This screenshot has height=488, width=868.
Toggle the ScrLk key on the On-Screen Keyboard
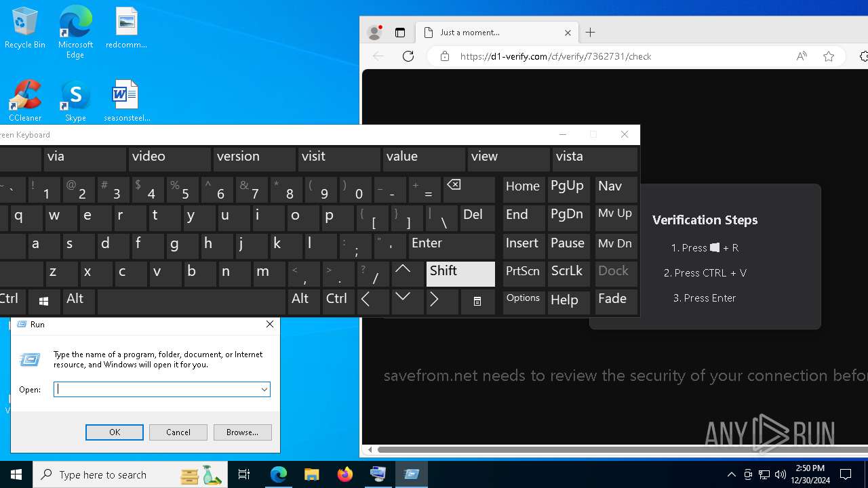pos(568,273)
